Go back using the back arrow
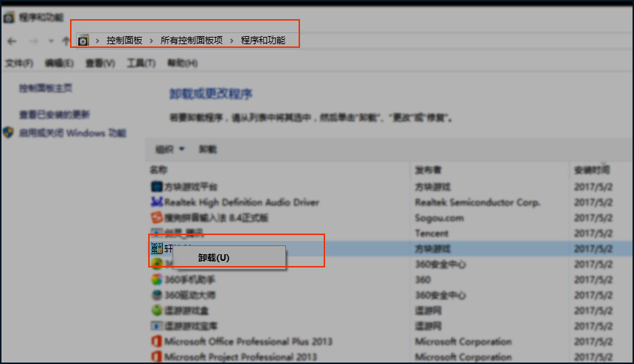Screen dimensions: 634x364 pos(11,41)
